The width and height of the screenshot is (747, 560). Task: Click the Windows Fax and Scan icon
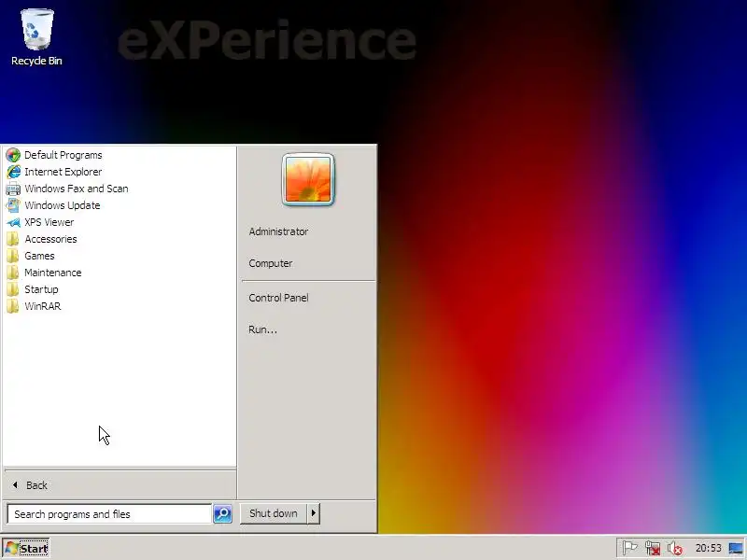(x=13, y=189)
